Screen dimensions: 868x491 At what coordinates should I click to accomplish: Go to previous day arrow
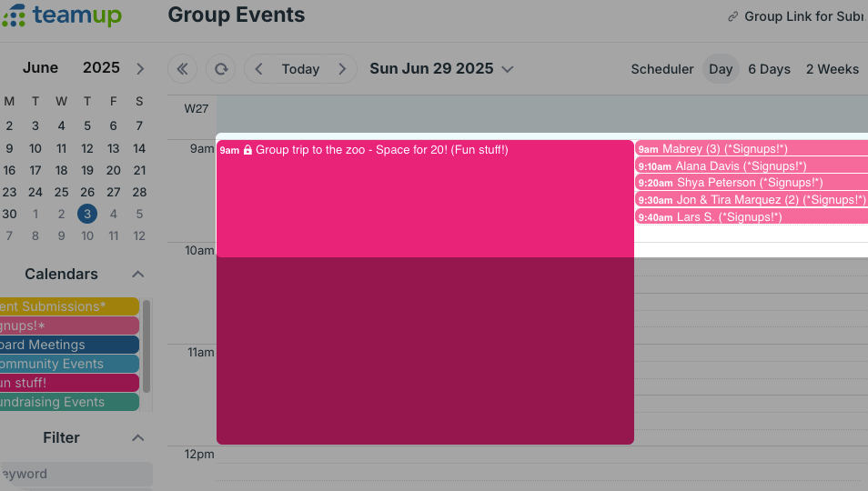[259, 69]
